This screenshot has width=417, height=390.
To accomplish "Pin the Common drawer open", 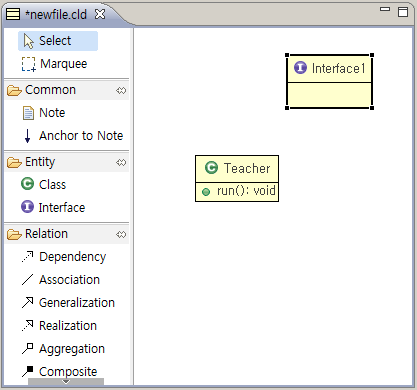I will point(121,90).
